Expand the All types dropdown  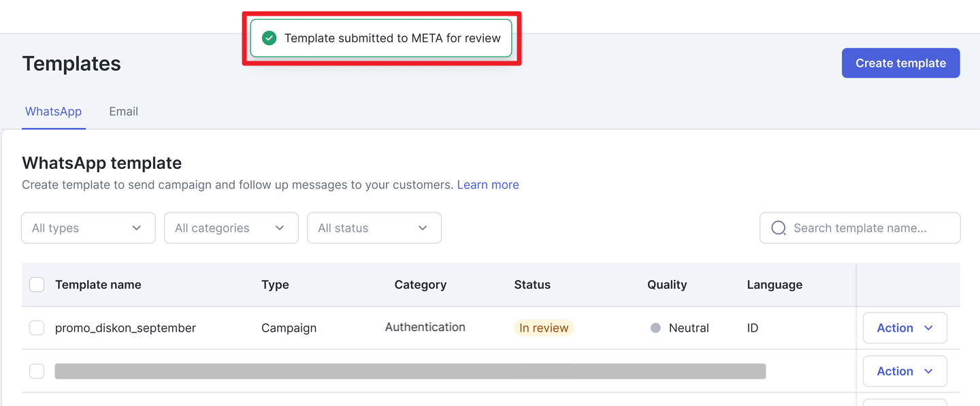click(x=88, y=228)
